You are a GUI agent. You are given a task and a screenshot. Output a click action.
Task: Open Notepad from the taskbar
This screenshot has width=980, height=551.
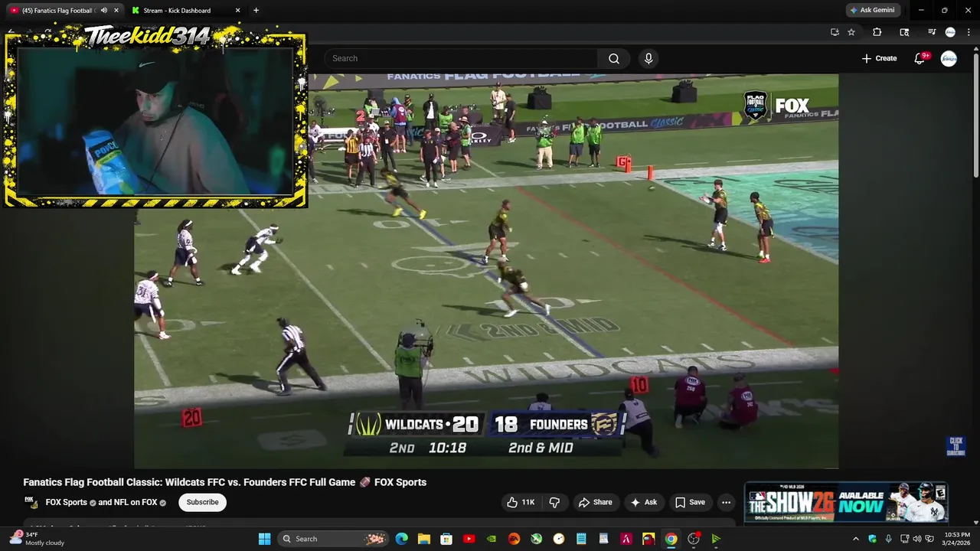pyautogui.click(x=581, y=539)
